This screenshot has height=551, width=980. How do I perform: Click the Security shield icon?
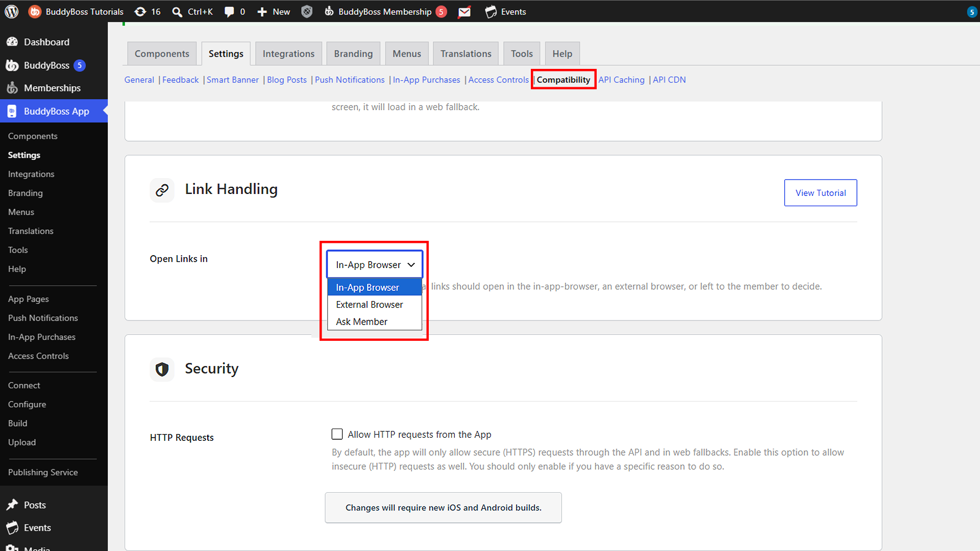pyautogui.click(x=162, y=369)
